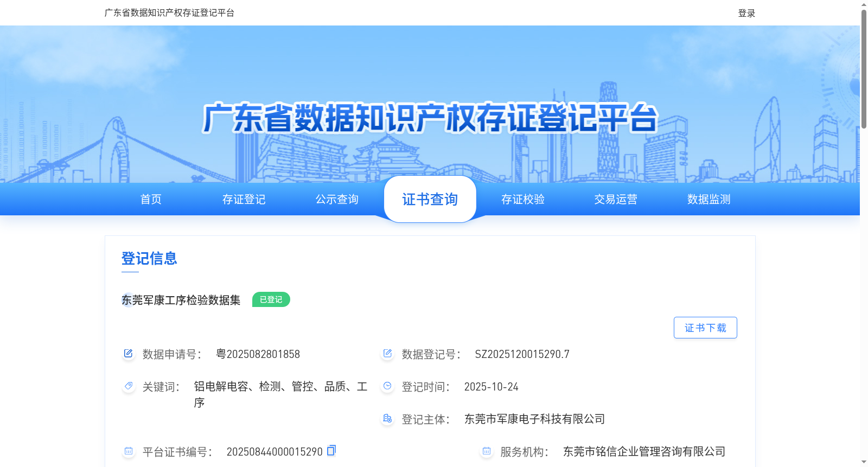The width and height of the screenshot is (868, 467).
Task: Click the entity name 东莞市军康电子科技有限公司
Action: (534, 419)
